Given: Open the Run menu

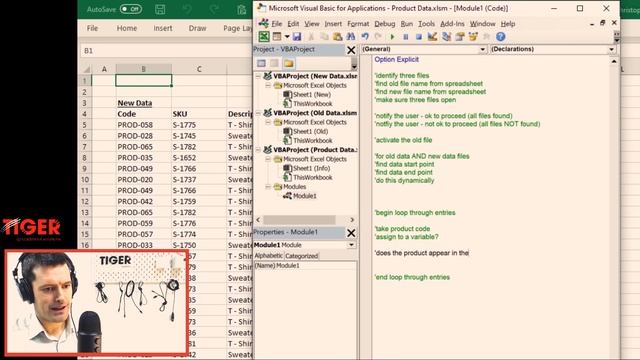Looking at the screenshot, I should coord(407,24).
